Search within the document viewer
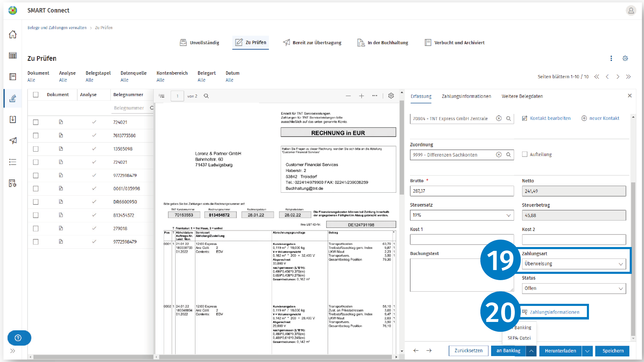The width and height of the screenshot is (644, 362). click(x=206, y=96)
